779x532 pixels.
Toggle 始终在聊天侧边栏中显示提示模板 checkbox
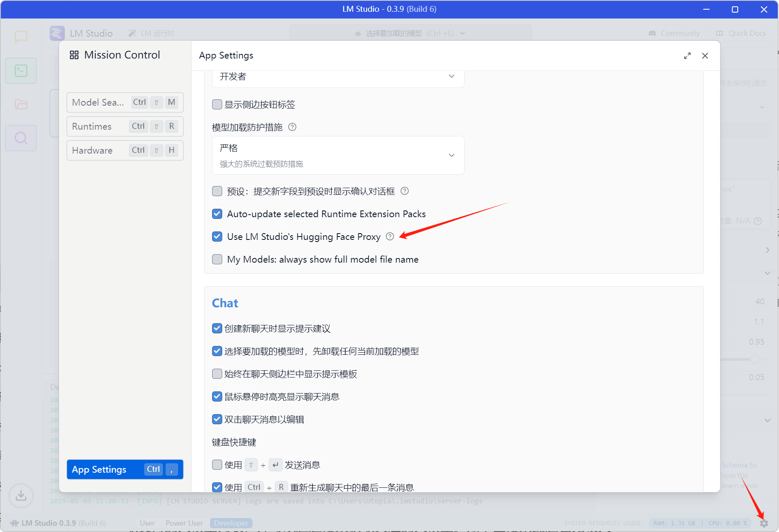(x=217, y=374)
